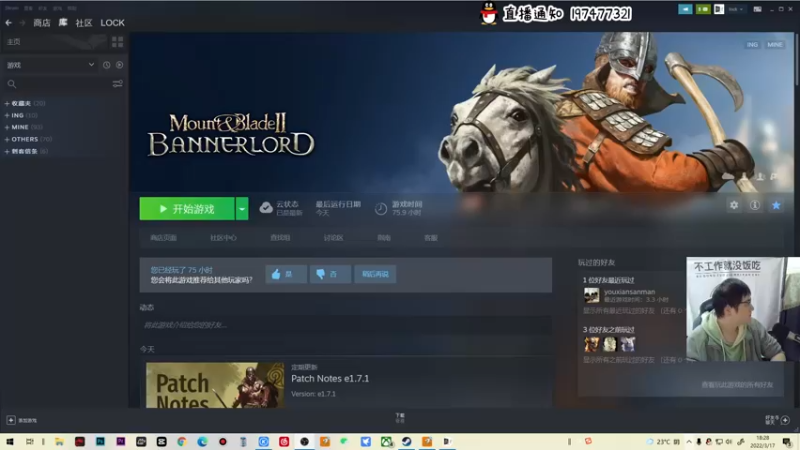The image size is (800, 450).
Task: Open File Explorer in taskbar
Action: tap(59, 442)
